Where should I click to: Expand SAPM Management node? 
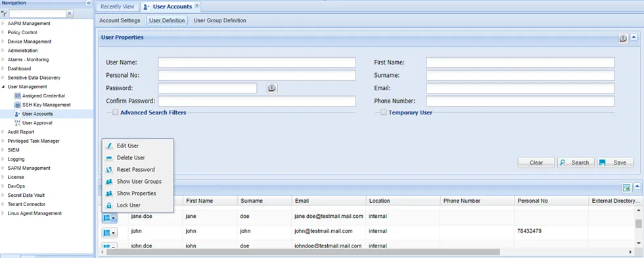pos(3,168)
